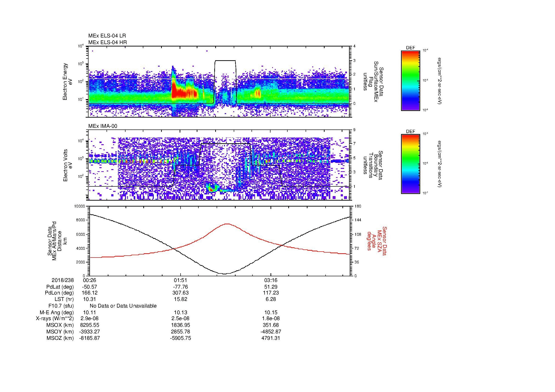
Task: Click the PdLat value '51.29'
Action: coord(271,287)
